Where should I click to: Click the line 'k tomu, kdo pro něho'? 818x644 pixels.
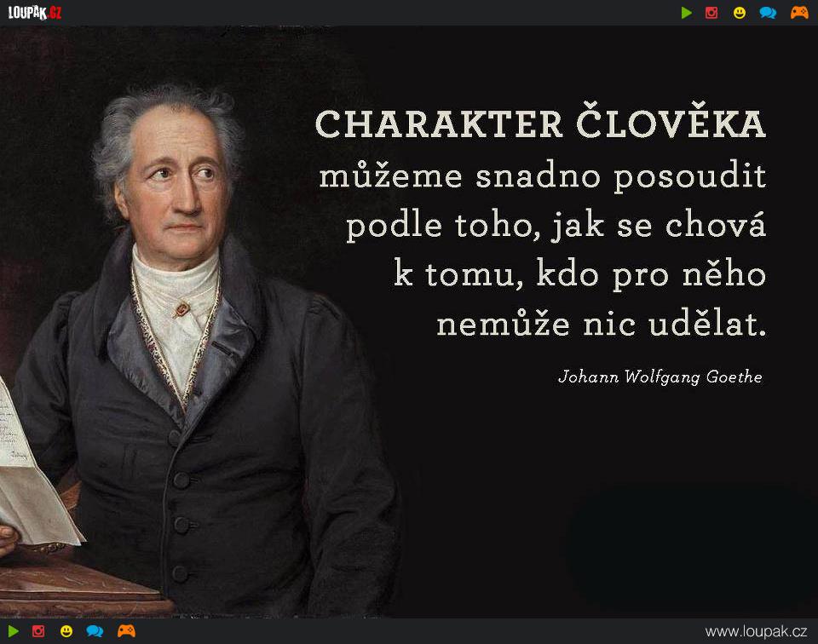(x=580, y=273)
